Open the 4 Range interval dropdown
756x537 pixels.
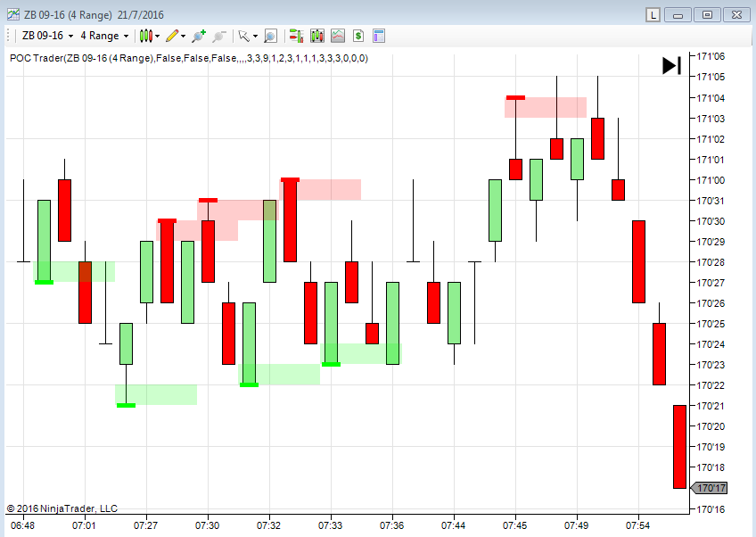pos(104,36)
